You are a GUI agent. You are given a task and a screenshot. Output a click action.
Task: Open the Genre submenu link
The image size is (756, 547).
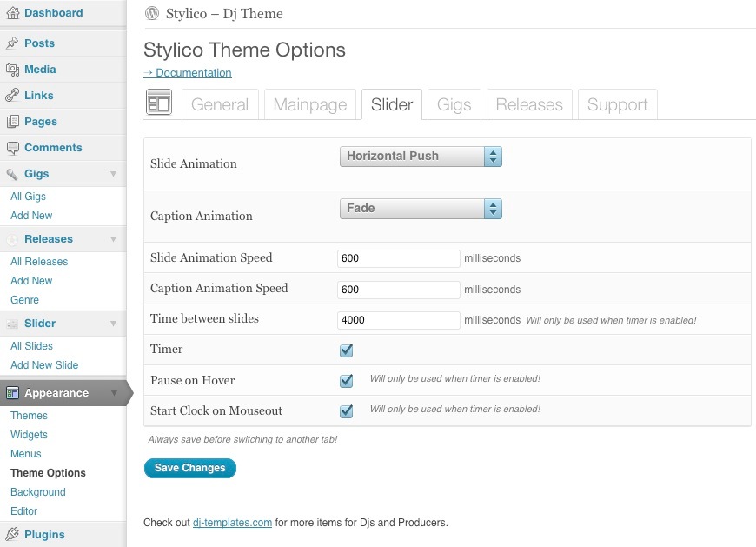coord(24,299)
